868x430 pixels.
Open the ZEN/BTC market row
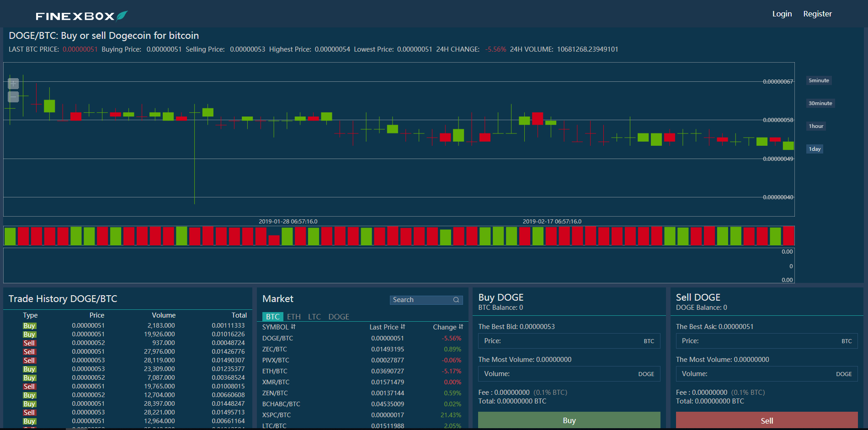coord(362,393)
